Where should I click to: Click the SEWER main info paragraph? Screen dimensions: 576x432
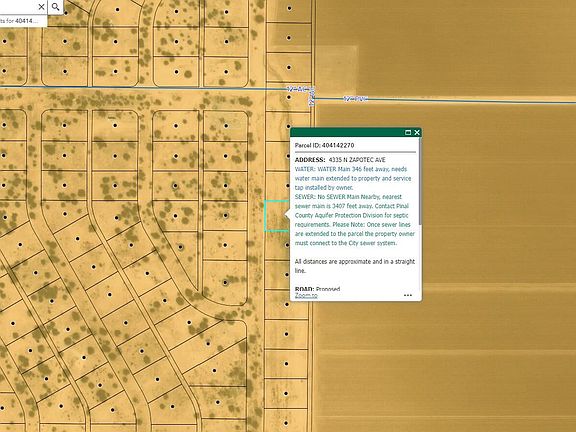(x=354, y=220)
